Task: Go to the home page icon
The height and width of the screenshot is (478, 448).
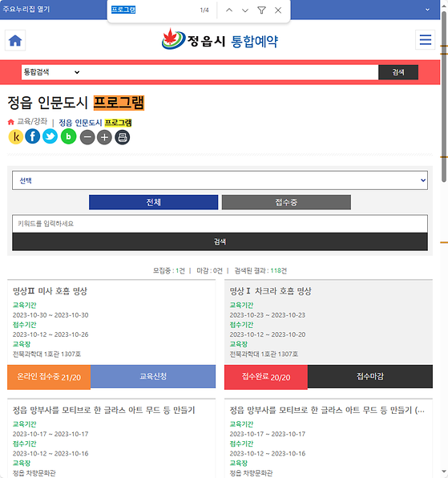Action: point(15,40)
